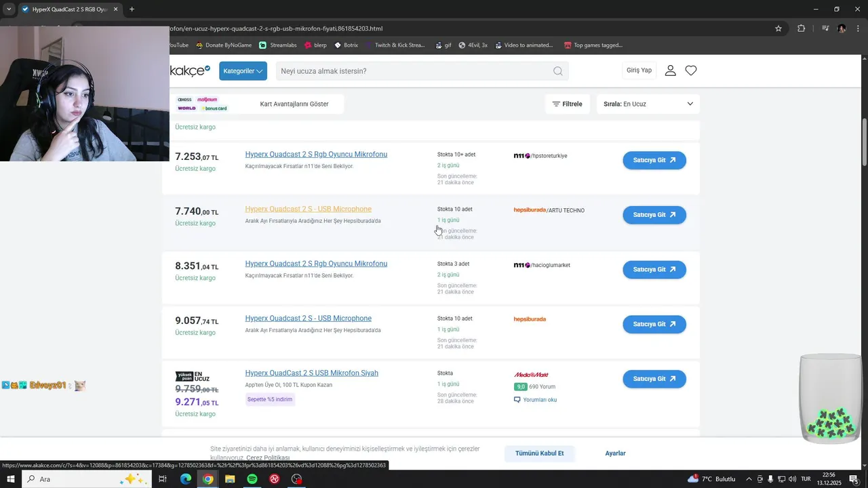Click 9,0 rating badge with 690 Yorum
This screenshot has height=488, width=868.
(x=521, y=387)
